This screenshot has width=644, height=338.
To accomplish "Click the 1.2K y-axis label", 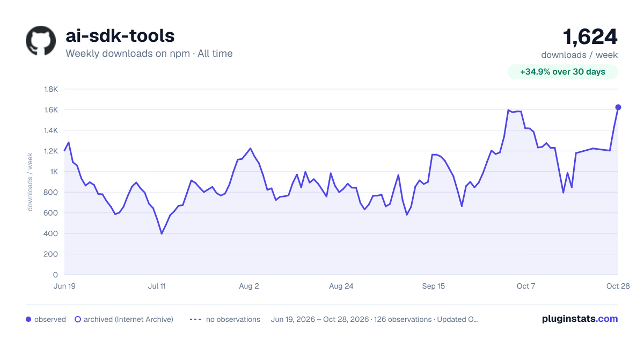I will click(51, 151).
